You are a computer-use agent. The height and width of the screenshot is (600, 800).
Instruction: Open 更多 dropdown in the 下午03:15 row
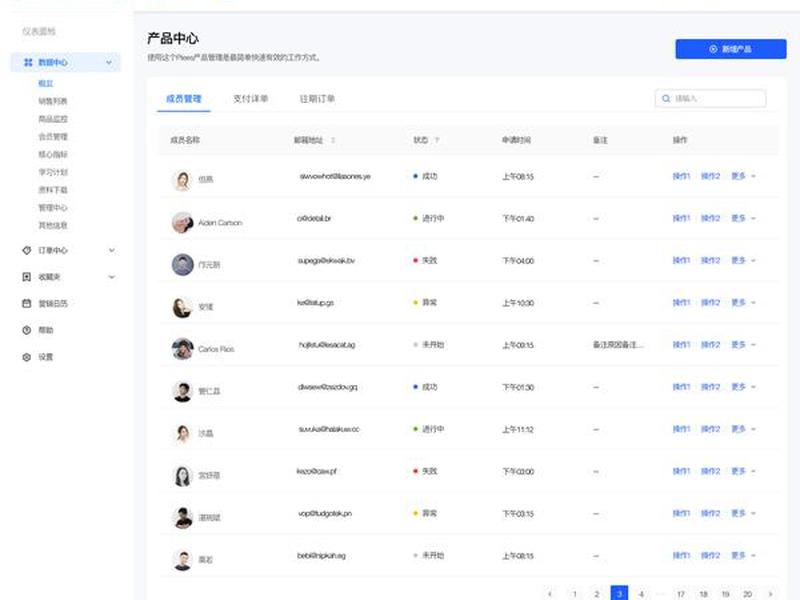[x=743, y=513]
